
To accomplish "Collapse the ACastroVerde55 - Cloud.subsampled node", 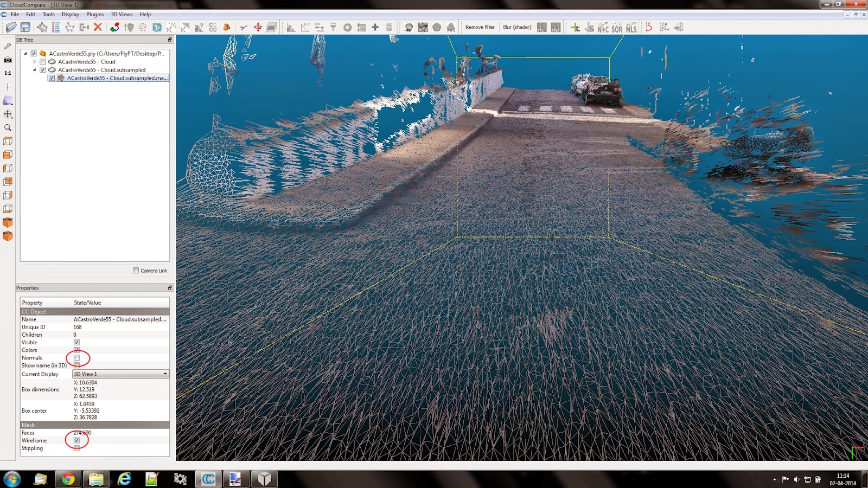I will (x=35, y=70).
